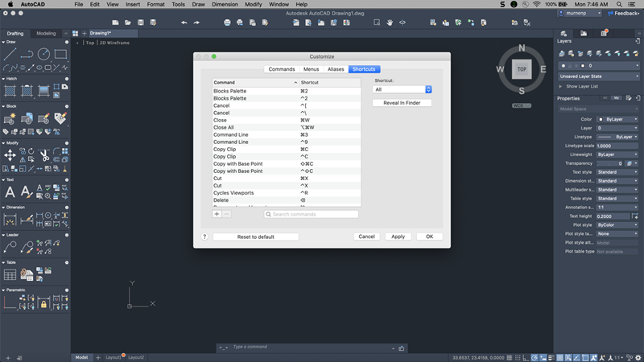Click the Wi-Fi status icon
This screenshot has height=362, width=644.
[x=536, y=4]
